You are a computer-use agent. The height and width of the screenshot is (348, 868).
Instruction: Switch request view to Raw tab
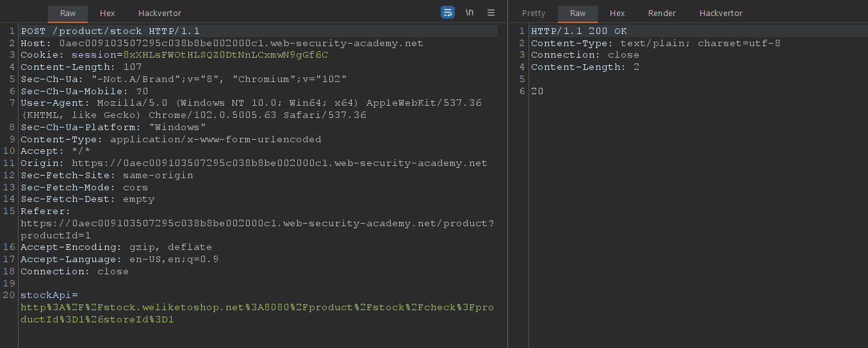[68, 13]
